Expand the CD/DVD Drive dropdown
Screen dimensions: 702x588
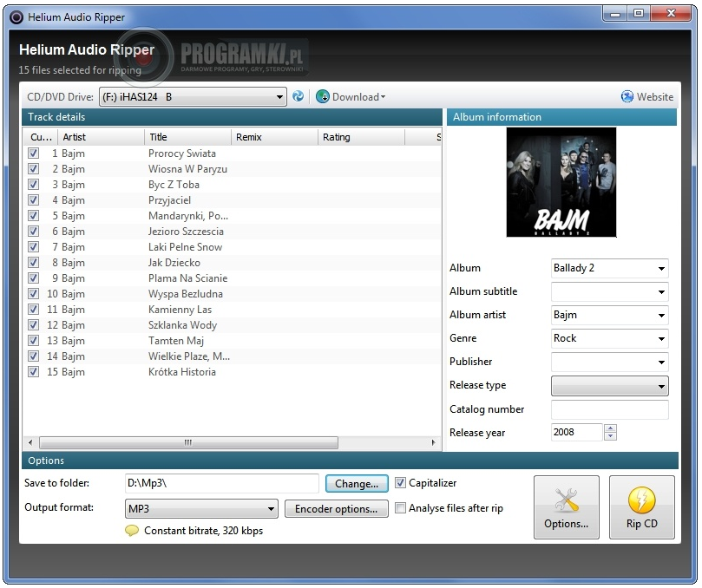[279, 96]
